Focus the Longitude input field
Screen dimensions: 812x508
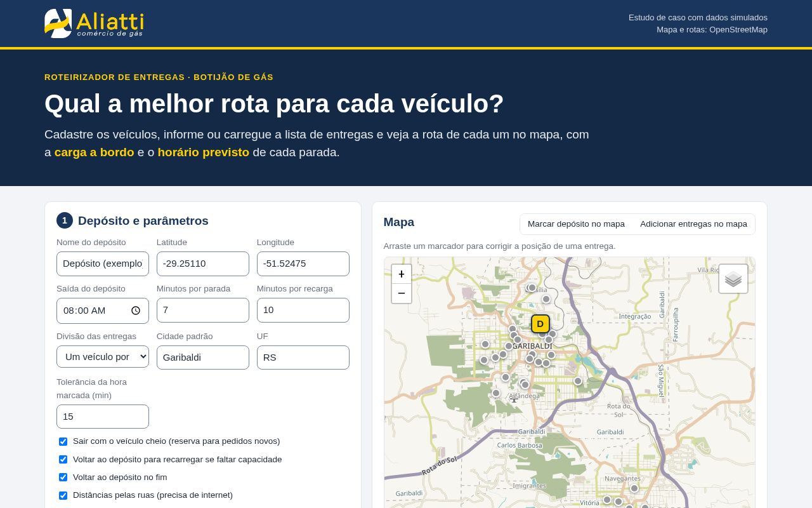pyautogui.click(x=303, y=264)
